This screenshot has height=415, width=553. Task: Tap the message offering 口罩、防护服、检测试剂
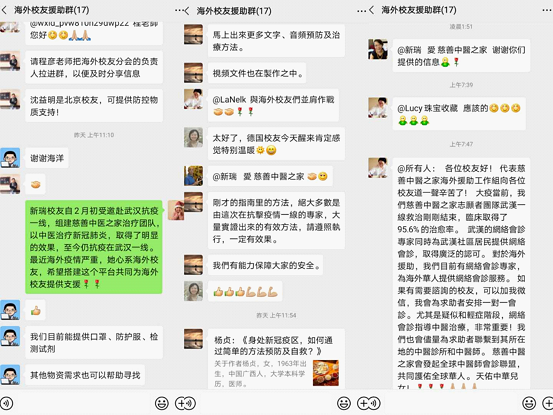(x=94, y=342)
